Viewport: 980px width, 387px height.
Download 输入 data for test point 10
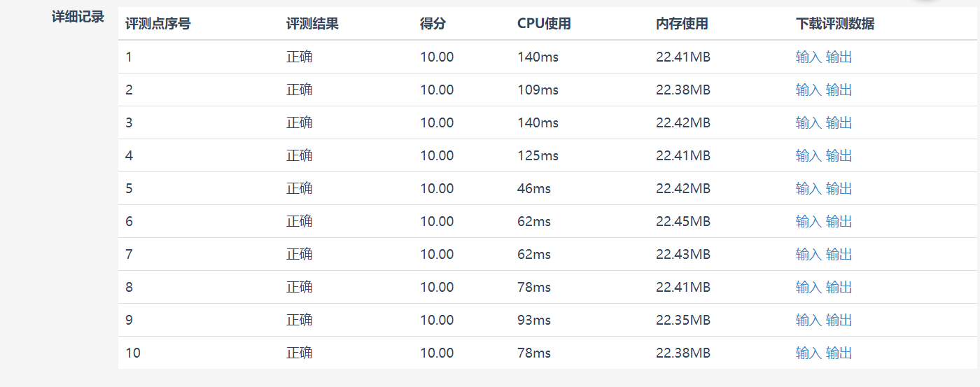pos(808,353)
